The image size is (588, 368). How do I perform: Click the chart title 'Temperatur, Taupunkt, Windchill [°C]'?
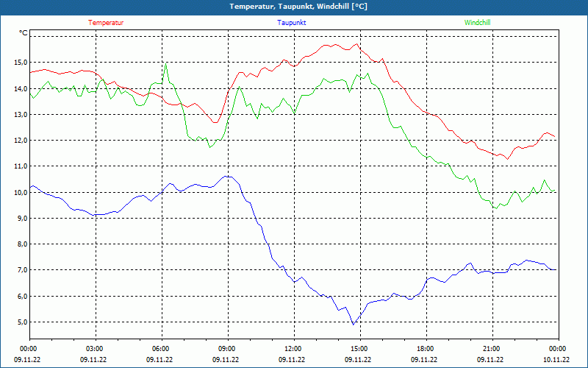(298, 7)
